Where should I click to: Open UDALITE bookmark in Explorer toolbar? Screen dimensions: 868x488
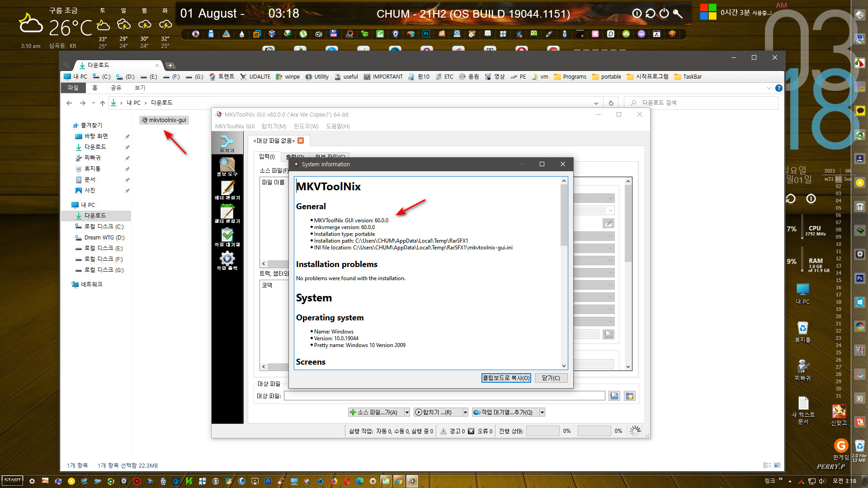click(255, 77)
